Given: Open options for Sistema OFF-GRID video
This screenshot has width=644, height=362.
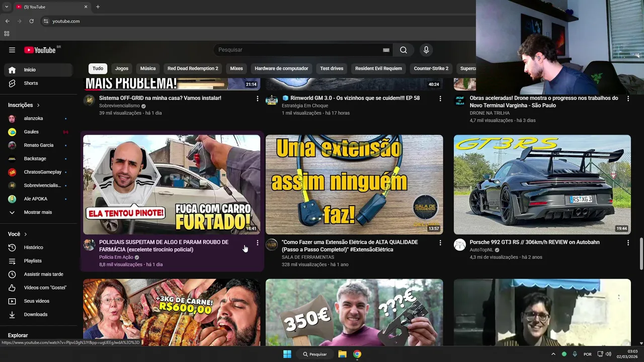Looking at the screenshot, I should pyautogui.click(x=258, y=99).
